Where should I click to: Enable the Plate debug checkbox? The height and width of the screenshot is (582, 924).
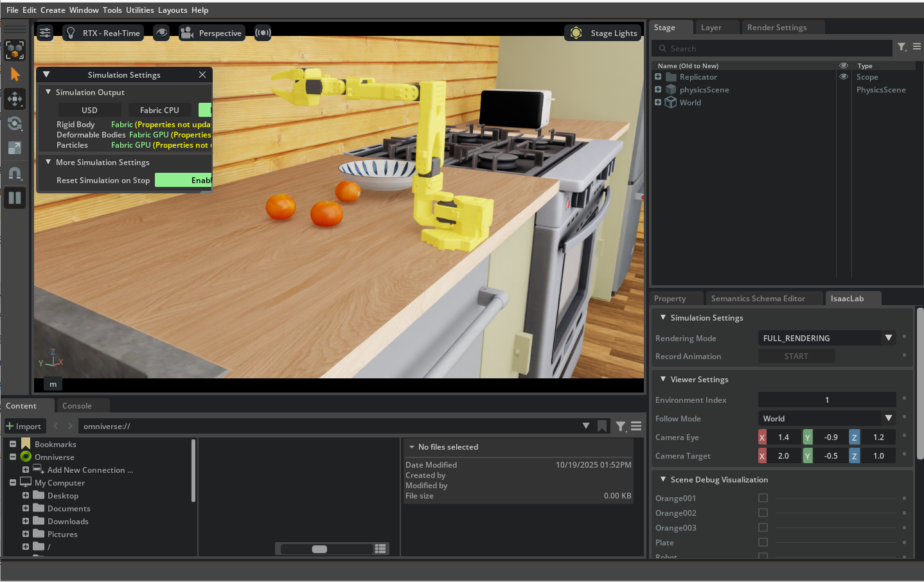click(763, 542)
